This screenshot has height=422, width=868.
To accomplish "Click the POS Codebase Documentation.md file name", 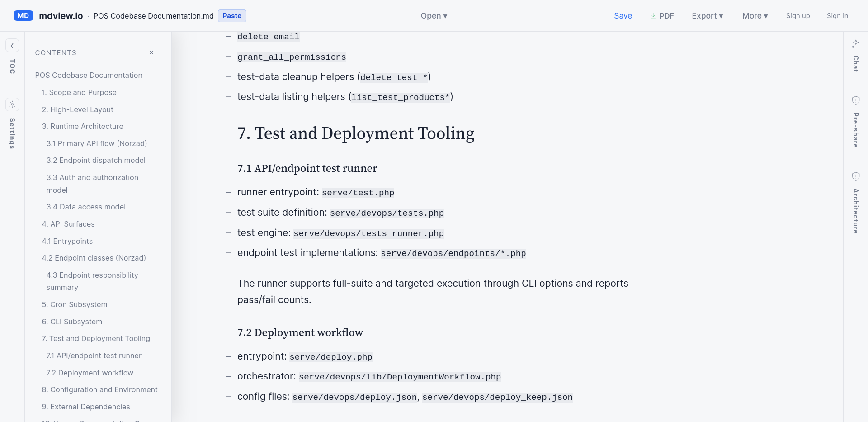I will (154, 16).
